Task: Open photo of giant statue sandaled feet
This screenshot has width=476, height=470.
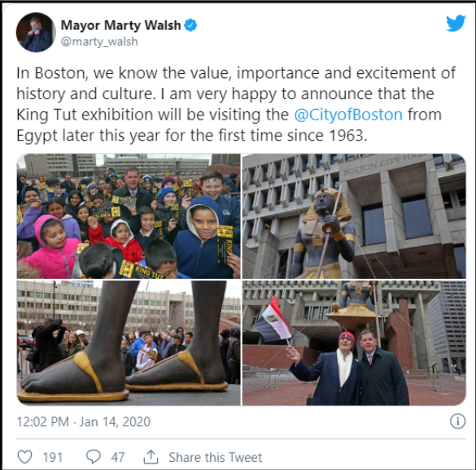Action: [x=129, y=343]
